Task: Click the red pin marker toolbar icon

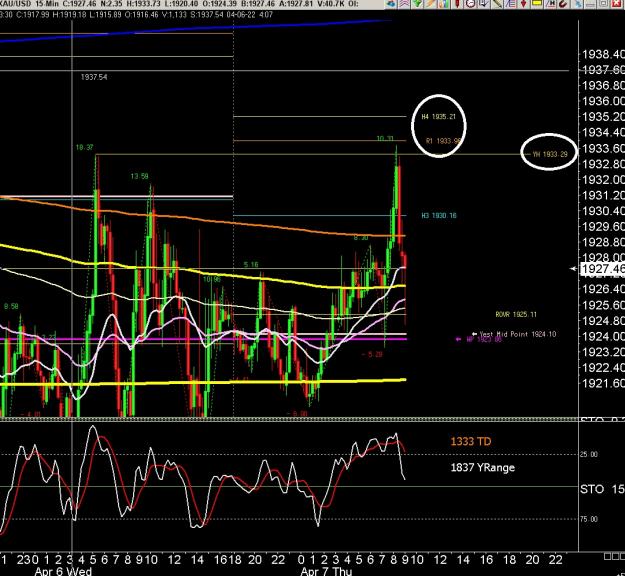Action: [x=457, y=4]
